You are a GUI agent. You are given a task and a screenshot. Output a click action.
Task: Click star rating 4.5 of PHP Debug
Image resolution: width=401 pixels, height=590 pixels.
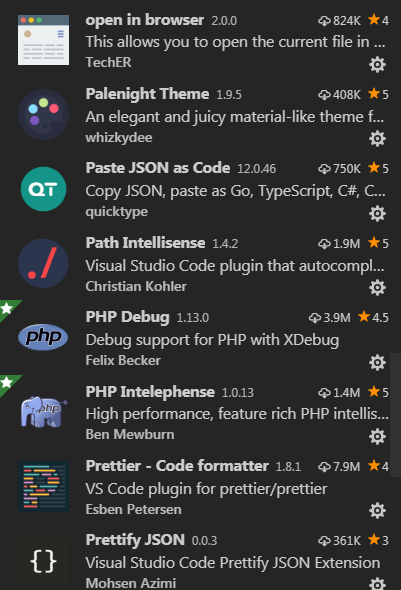pyautogui.click(x=374, y=317)
